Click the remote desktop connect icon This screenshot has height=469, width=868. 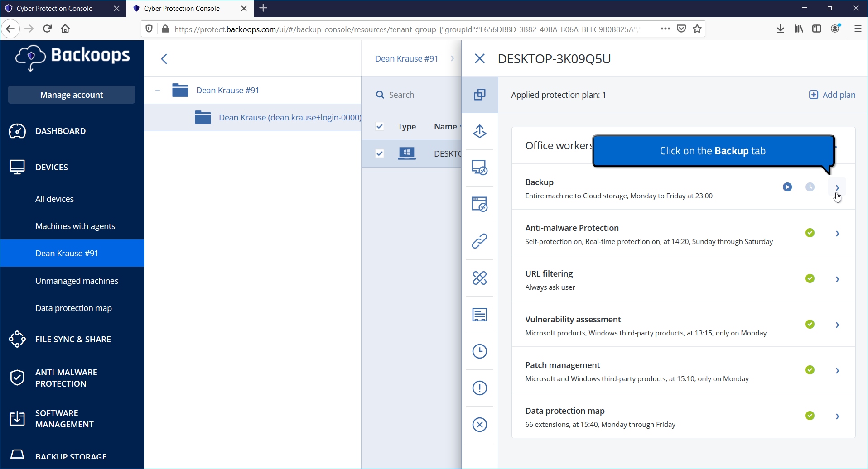coord(480,167)
